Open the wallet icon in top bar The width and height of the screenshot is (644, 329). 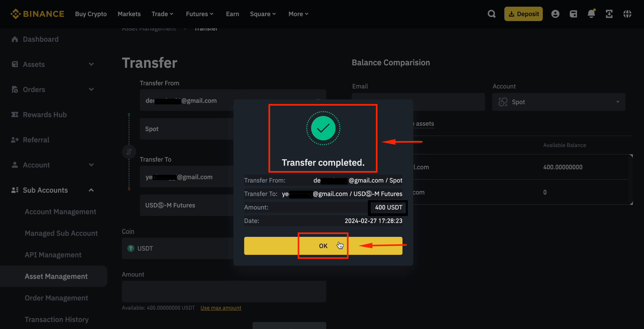(573, 14)
